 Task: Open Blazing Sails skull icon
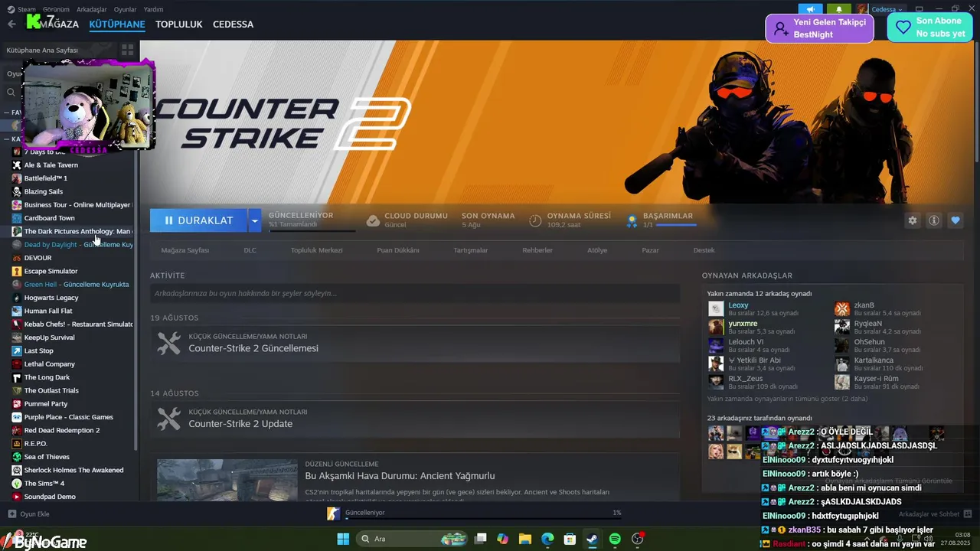[x=17, y=191]
